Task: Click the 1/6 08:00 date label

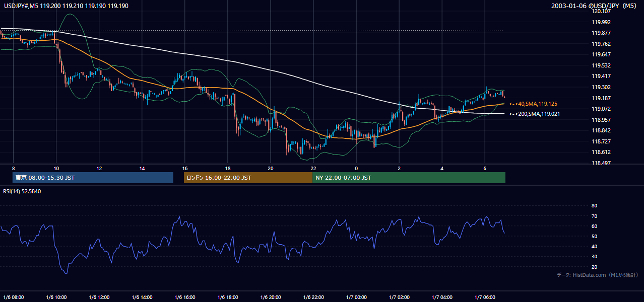Action: click(14, 297)
